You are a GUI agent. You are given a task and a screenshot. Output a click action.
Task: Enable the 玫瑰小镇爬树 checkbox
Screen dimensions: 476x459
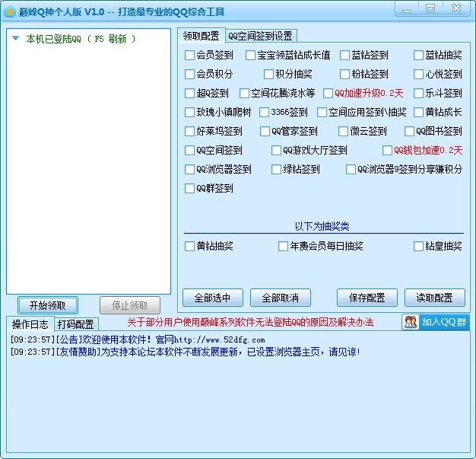[x=190, y=112]
